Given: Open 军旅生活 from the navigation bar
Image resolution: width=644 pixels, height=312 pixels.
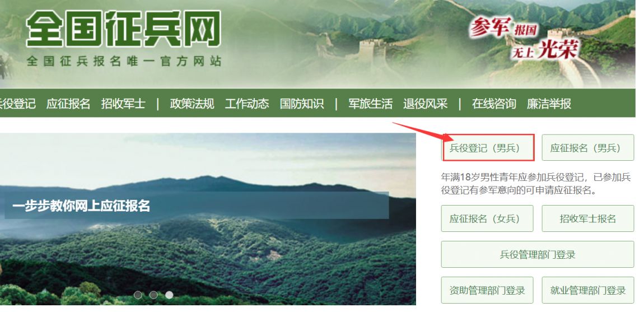Looking at the screenshot, I should click(x=371, y=104).
